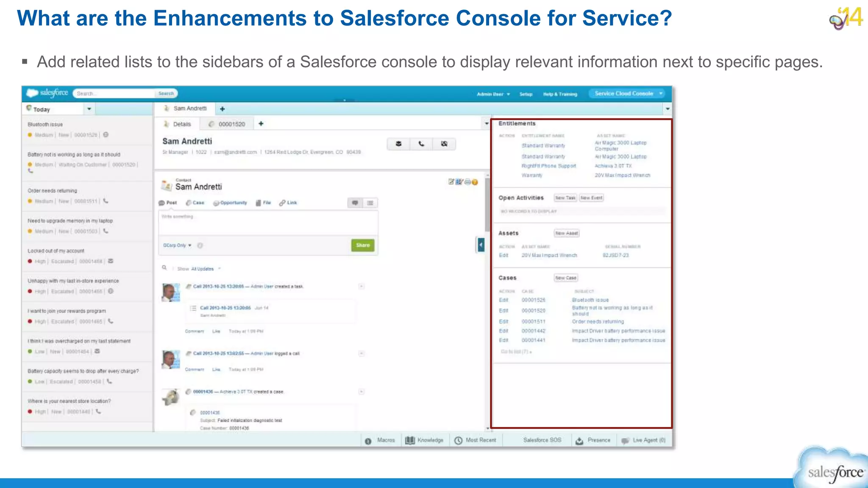Click the camera screenshot icon button in contact header

(444, 144)
